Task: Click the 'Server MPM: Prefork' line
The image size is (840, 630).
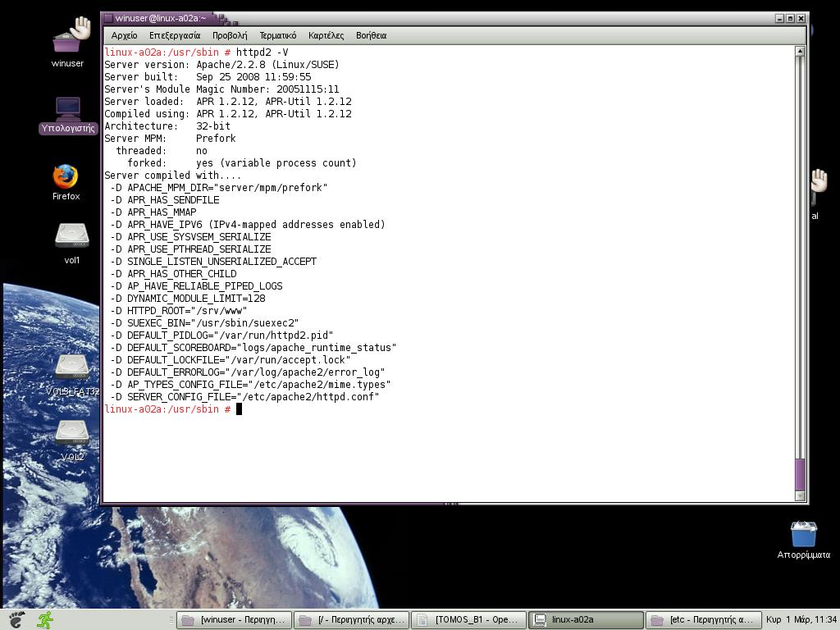Action: [170, 139]
